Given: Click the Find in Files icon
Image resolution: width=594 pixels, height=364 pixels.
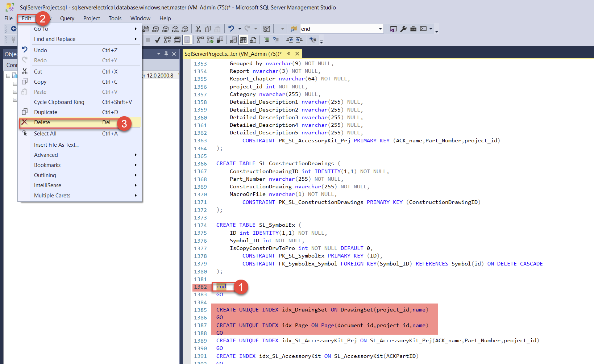Looking at the screenshot, I should (x=294, y=29).
